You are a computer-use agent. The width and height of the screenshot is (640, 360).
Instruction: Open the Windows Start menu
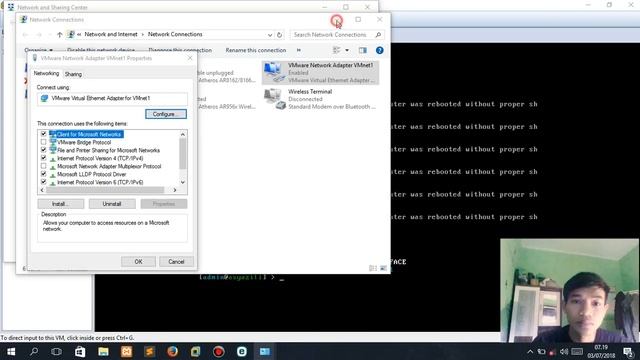(11, 351)
